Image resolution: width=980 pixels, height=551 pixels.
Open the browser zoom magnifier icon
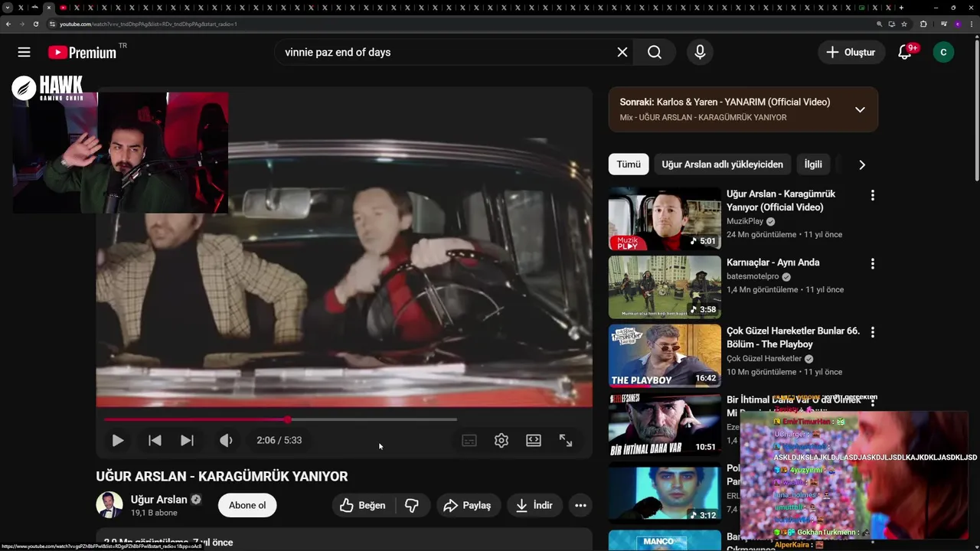(880, 24)
